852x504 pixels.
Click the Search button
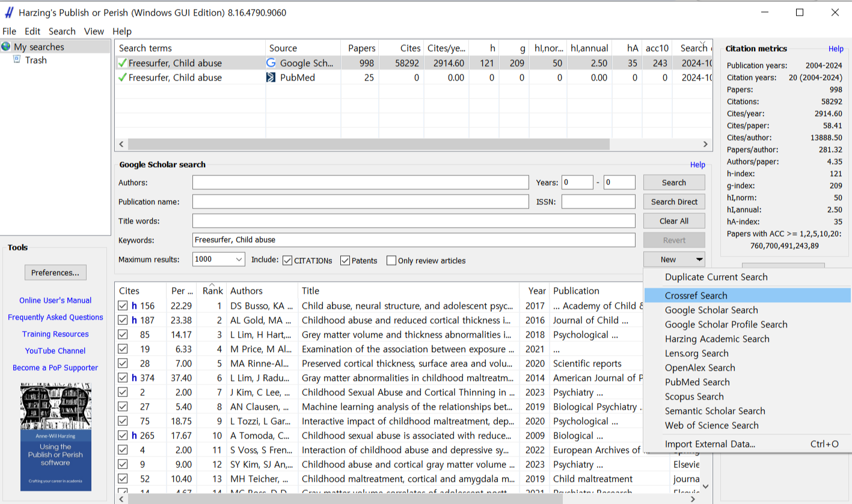tap(674, 183)
